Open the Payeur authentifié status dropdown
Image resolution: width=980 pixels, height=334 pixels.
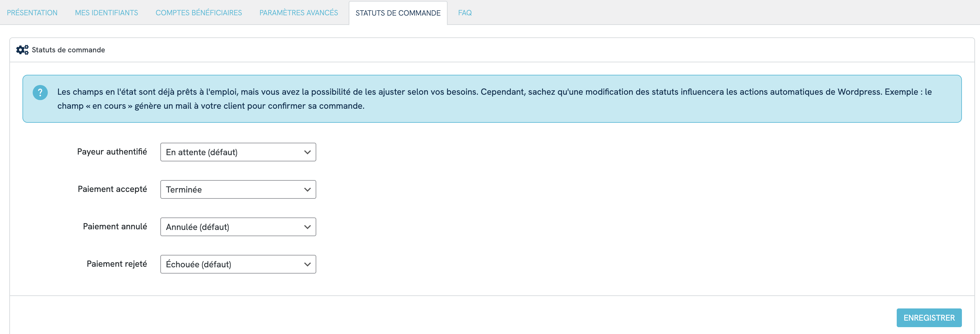pyautogui.click(x=238, y=152)
